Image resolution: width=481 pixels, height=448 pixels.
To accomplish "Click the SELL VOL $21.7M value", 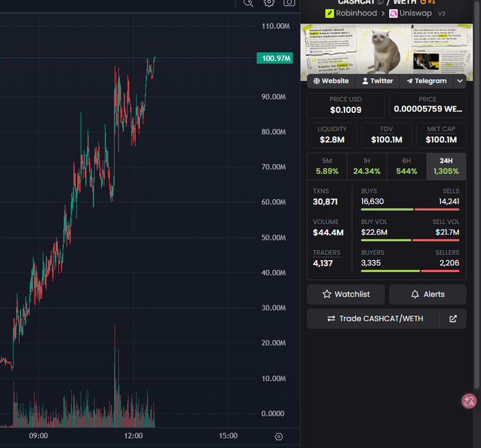I will coord(447,232).
